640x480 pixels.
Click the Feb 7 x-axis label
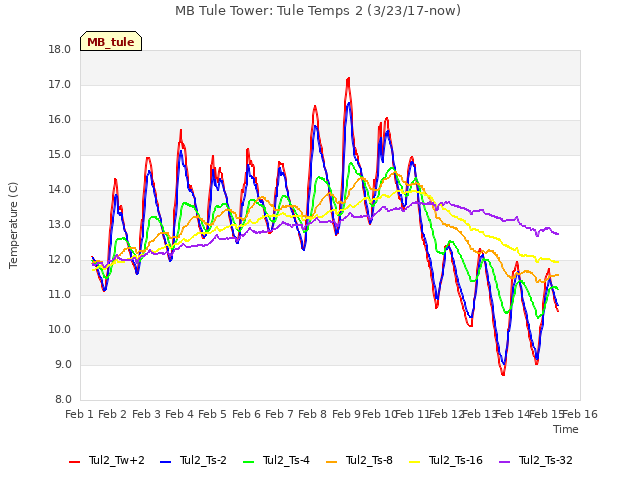[279, 415]
